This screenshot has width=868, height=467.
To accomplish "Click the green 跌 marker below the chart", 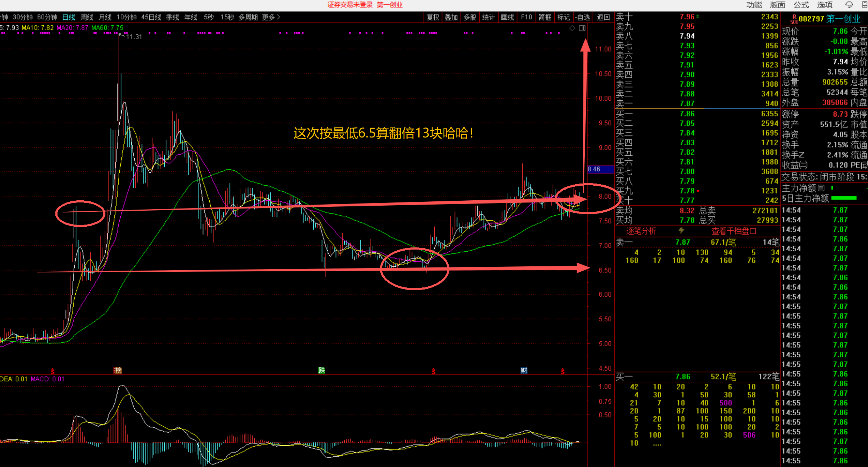I will pos(321,370).
